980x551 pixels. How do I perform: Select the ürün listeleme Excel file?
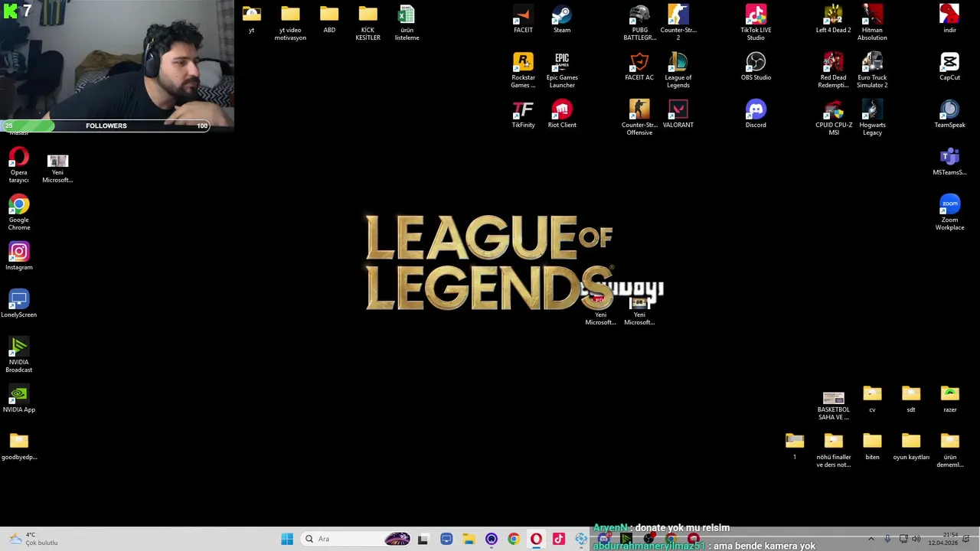pos(407,23)
